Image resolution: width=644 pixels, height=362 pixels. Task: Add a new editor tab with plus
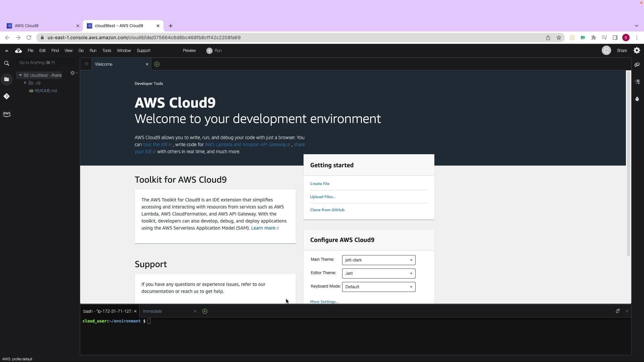pyautogui.click(x=157, y=64)
